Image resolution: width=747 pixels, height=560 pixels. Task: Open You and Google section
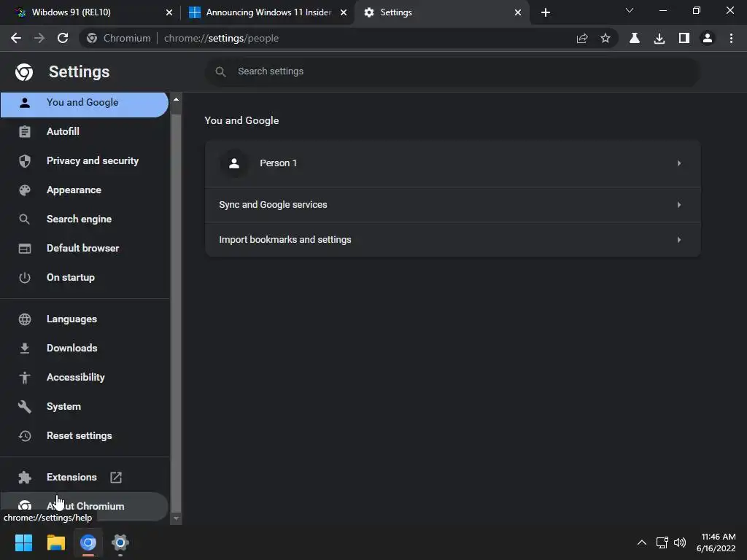pyautogui.click(x=85, y=102)
